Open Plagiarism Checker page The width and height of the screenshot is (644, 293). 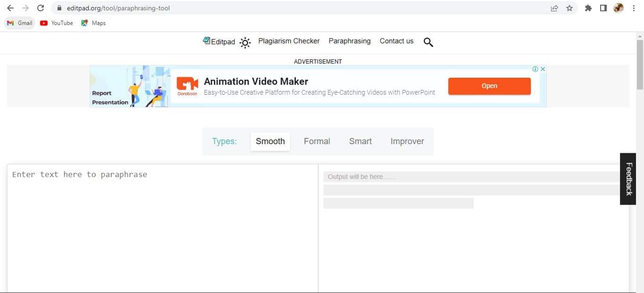point(289,41)
